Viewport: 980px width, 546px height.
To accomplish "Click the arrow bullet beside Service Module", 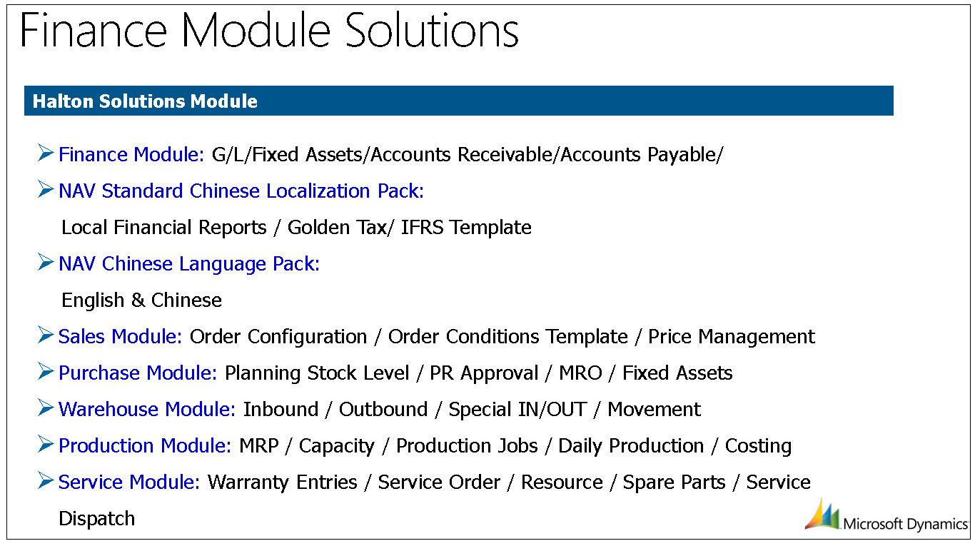I will click(46, 480).
